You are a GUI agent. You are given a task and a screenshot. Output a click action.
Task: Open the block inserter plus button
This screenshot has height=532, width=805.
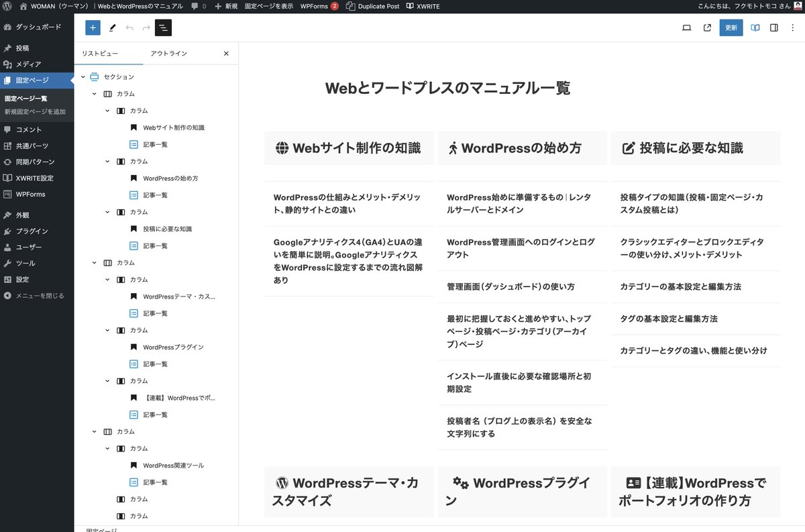93,28
